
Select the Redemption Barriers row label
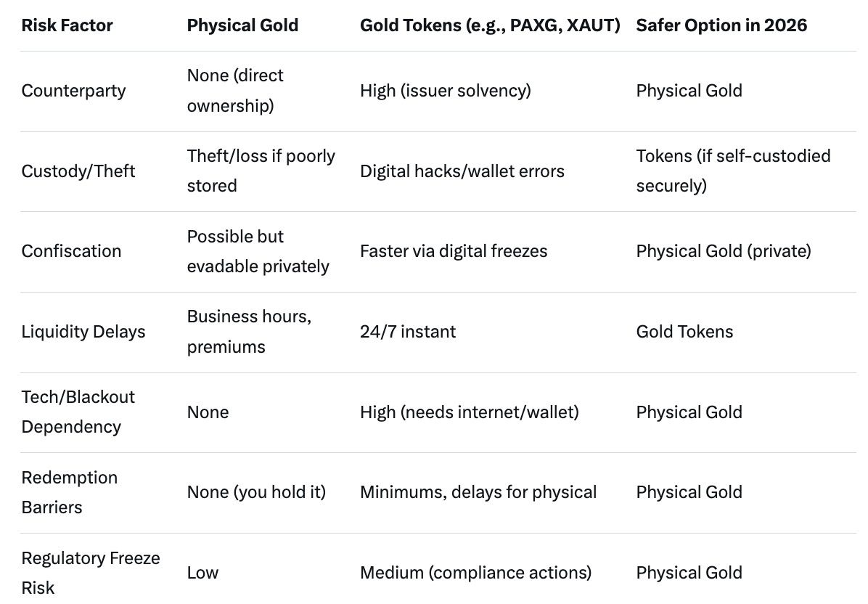70,492
